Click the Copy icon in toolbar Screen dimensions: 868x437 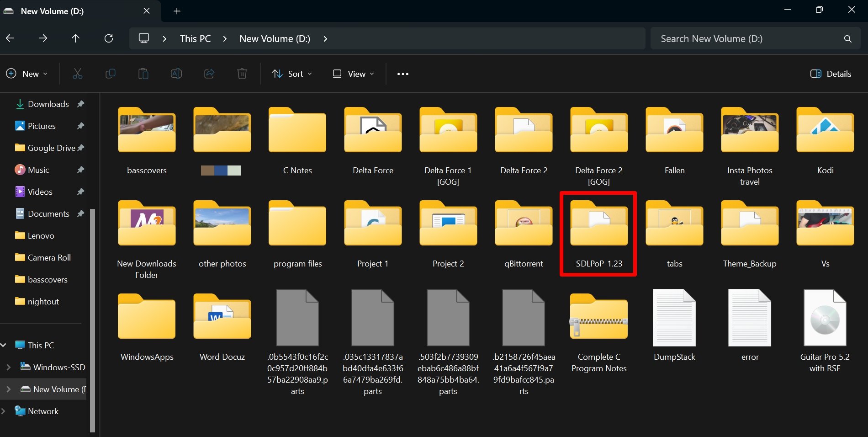click(110, 74)
